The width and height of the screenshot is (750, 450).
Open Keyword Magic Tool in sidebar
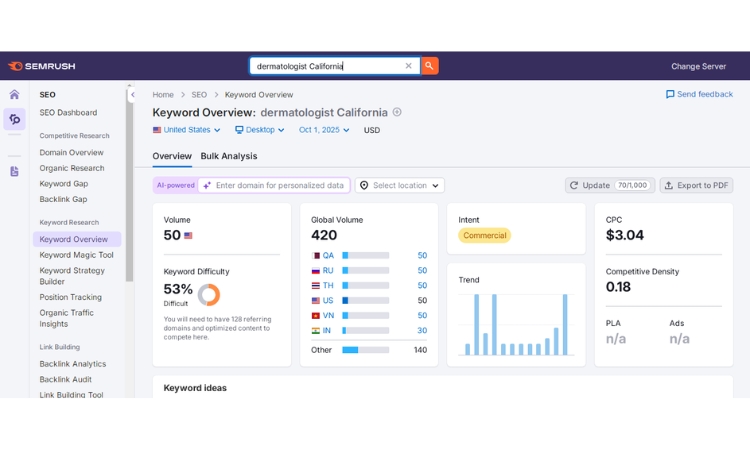coord(76,255)
